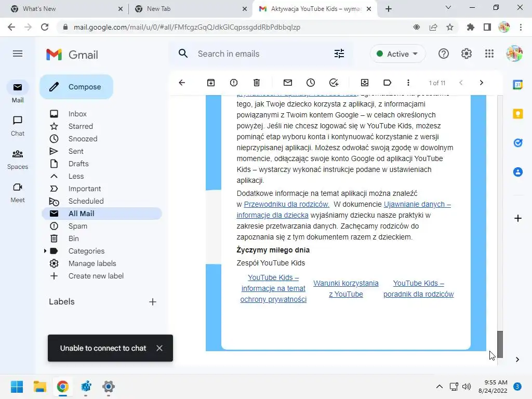
Task: Open the Google Calendar side panel
Action: tap(518, 85)
